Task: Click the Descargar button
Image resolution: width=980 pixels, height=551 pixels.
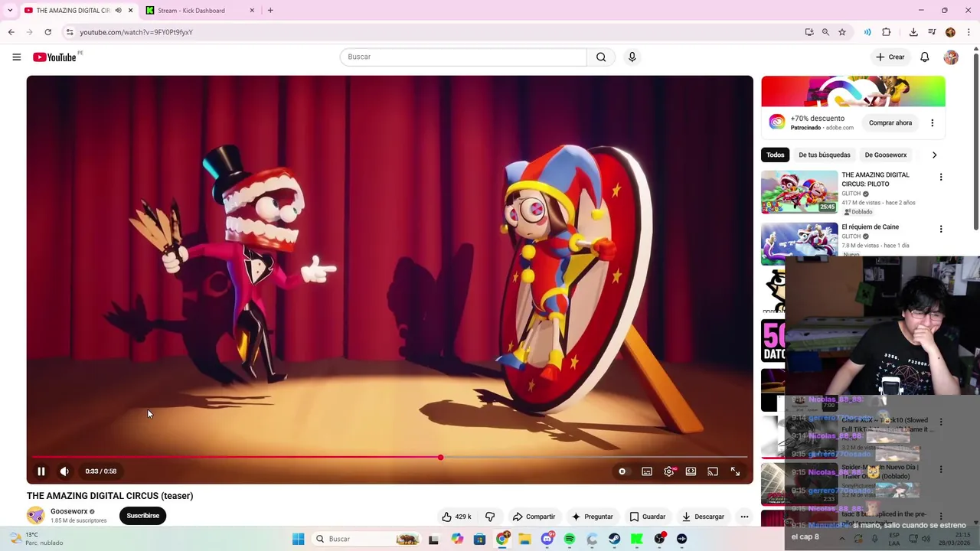Action: coord(703,517)
